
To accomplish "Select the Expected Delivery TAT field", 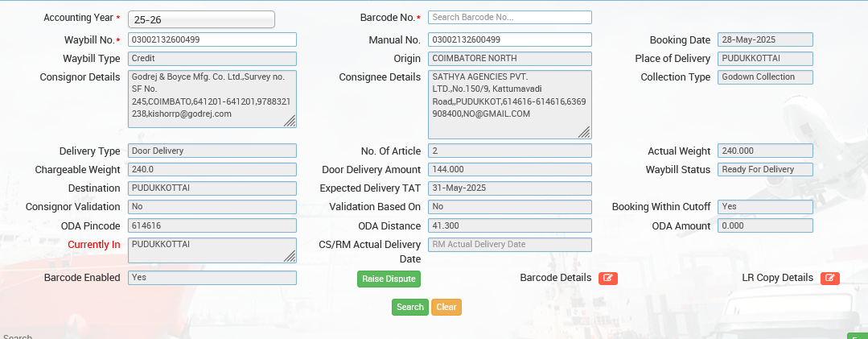I will 509,188.
